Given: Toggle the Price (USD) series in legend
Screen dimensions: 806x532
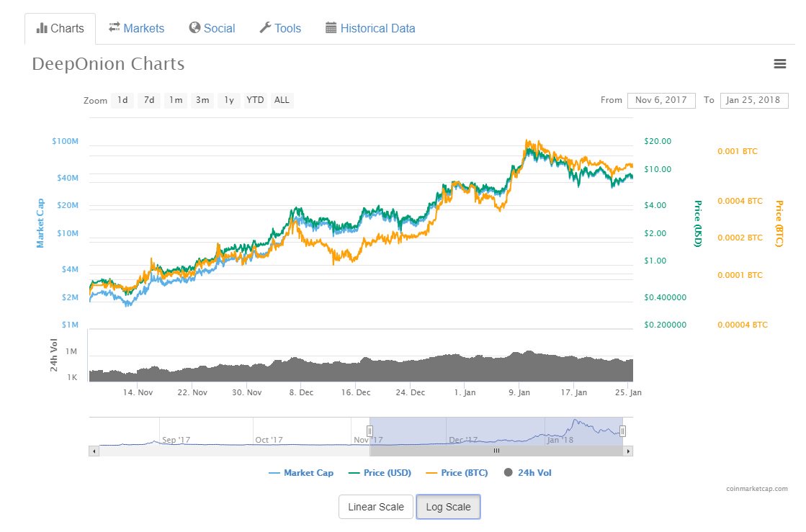Looking at the screenshot, I should (380, 473).
